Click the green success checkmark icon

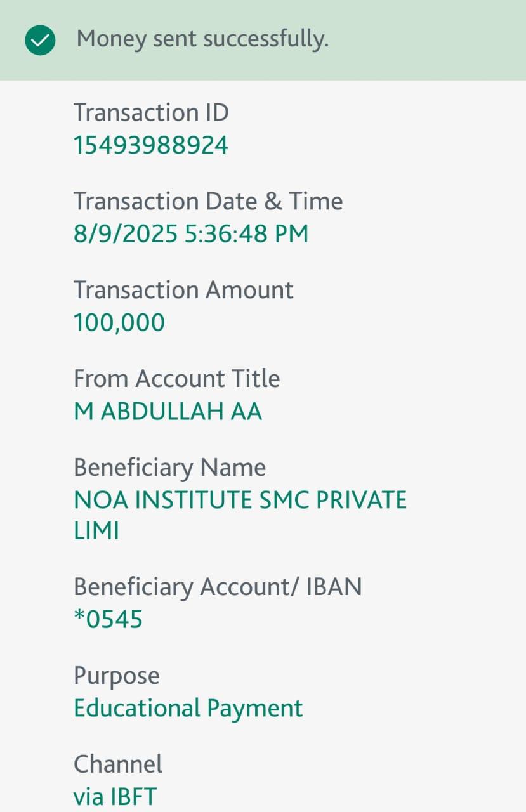click(40, 41)
